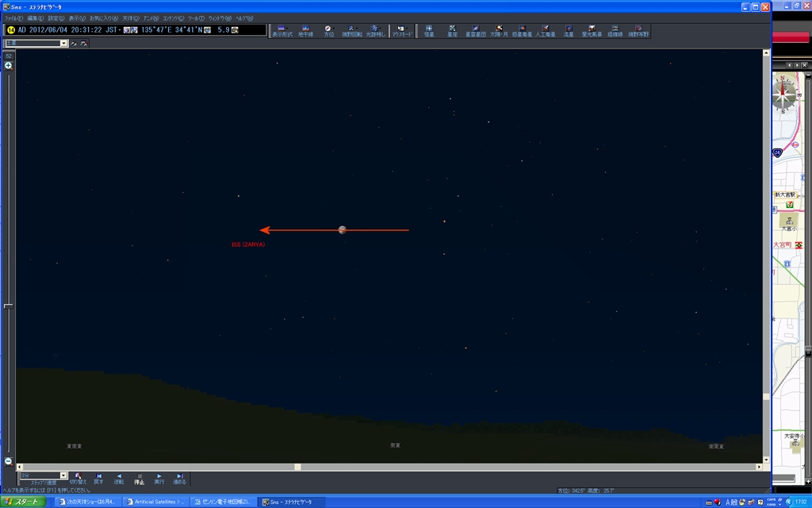Toggle the 恒星 (stars) display icon
This screenshot has height=508, width=812.
click(428, 30)
